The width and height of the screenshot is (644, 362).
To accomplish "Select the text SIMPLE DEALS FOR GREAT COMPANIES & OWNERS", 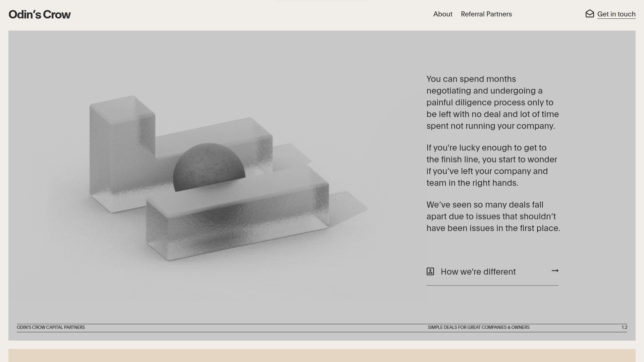I will tap(479, 327).
